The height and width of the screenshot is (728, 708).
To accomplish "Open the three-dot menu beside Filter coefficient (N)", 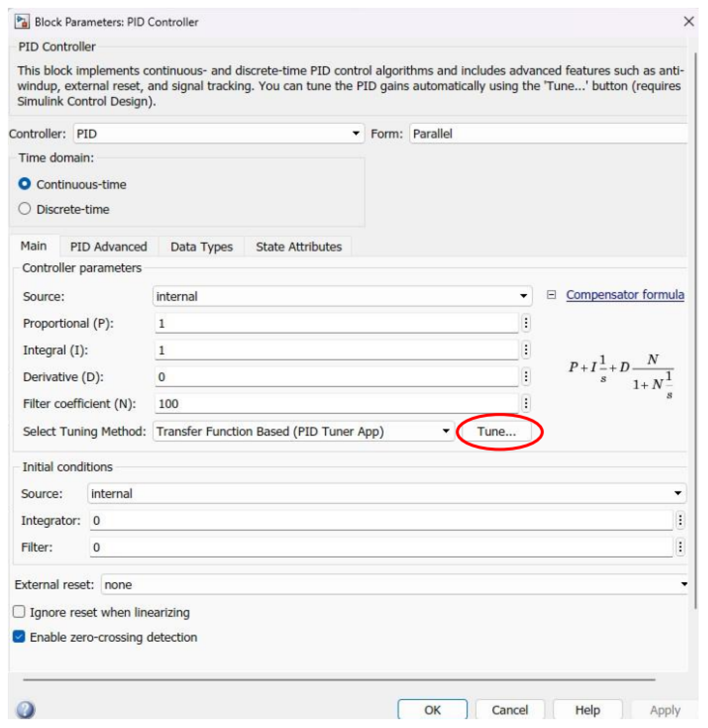I will point(526,404).
